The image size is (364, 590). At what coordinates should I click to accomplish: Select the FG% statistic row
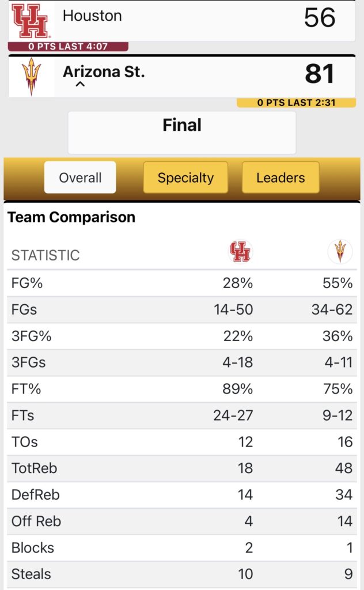click(x=182, y=283)
